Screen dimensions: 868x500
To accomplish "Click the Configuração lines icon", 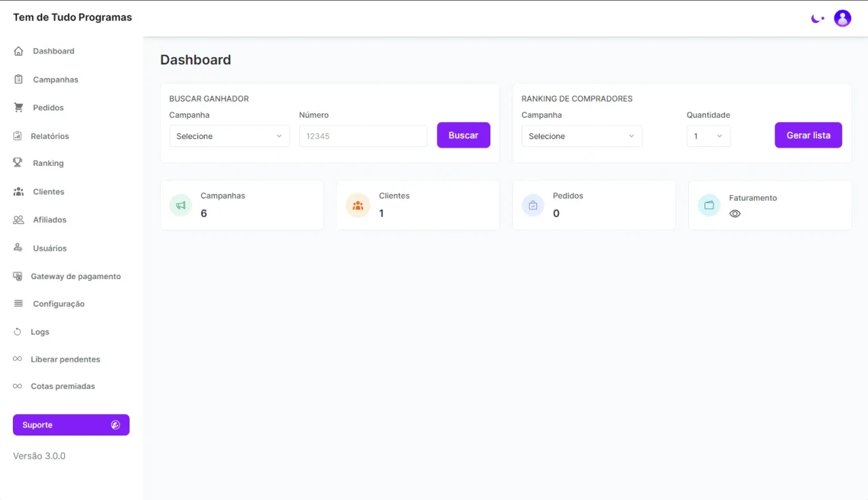I will coord(18,304).
